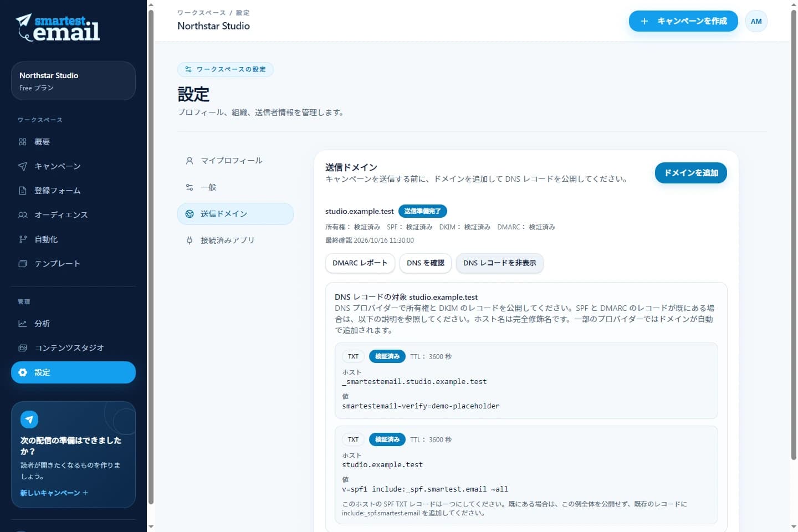
Task: Click the 登録フォーム document icon
Action: pyautogui.click(x=23, y=191)
